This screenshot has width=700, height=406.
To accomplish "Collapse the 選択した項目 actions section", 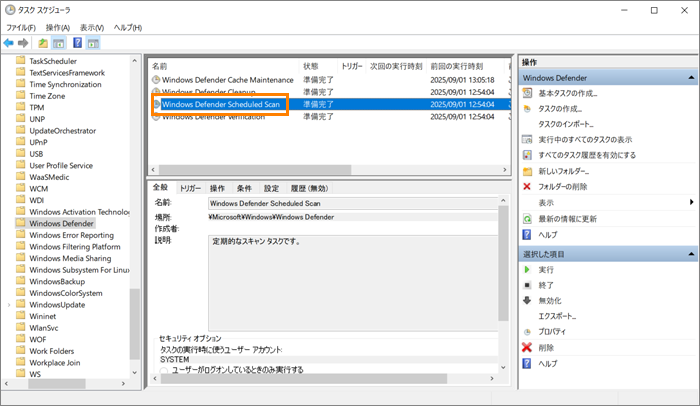I will coord(691,254).
